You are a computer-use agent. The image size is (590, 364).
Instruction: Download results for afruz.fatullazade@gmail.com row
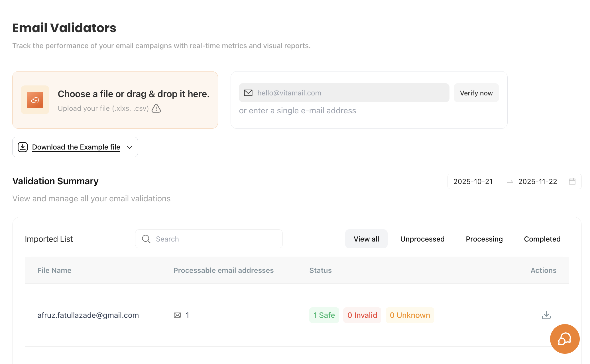click(x=546, y=315)
